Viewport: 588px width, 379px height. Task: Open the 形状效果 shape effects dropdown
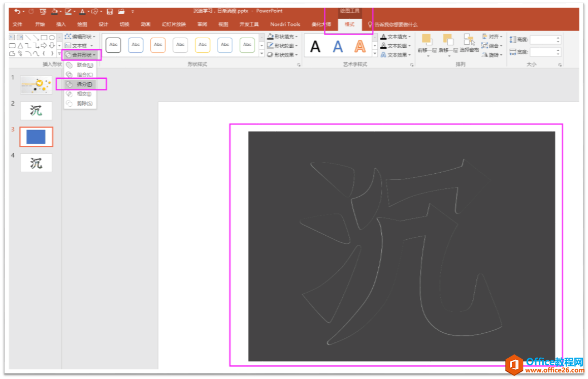[x=283, y=55]
